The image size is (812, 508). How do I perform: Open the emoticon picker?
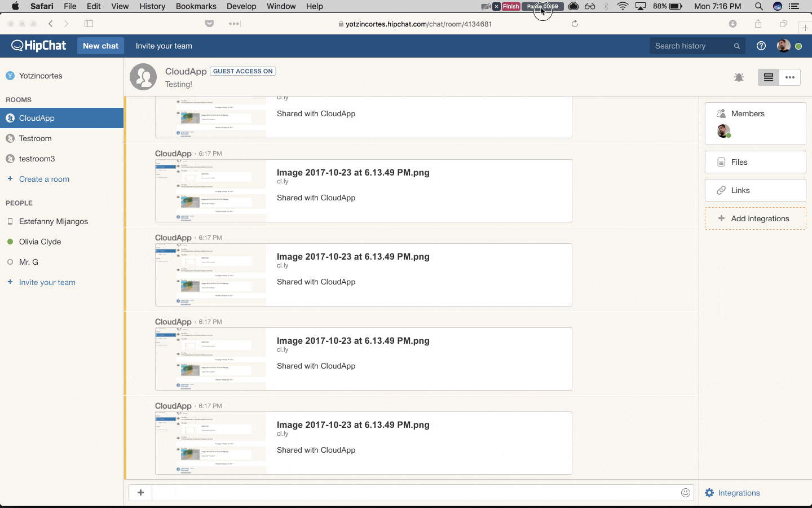point(686,493)
